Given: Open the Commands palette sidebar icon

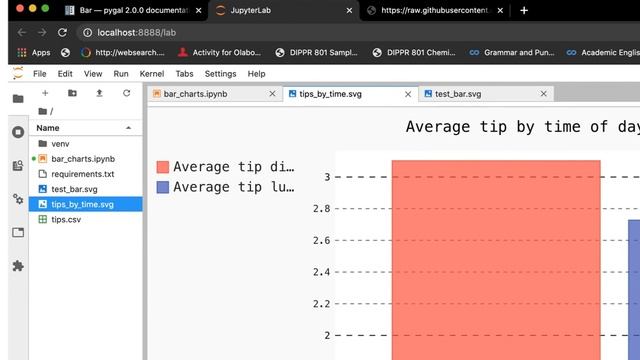Looking at the screenshot, I should click(x=18, y=166).
